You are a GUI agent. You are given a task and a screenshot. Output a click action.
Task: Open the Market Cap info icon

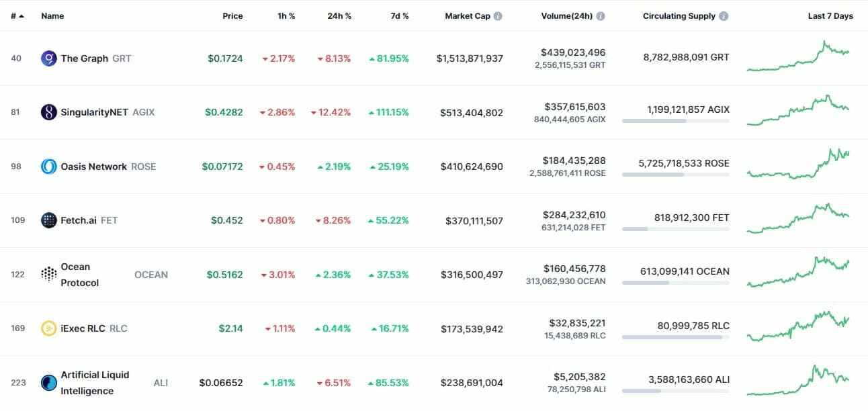(498, 16)
